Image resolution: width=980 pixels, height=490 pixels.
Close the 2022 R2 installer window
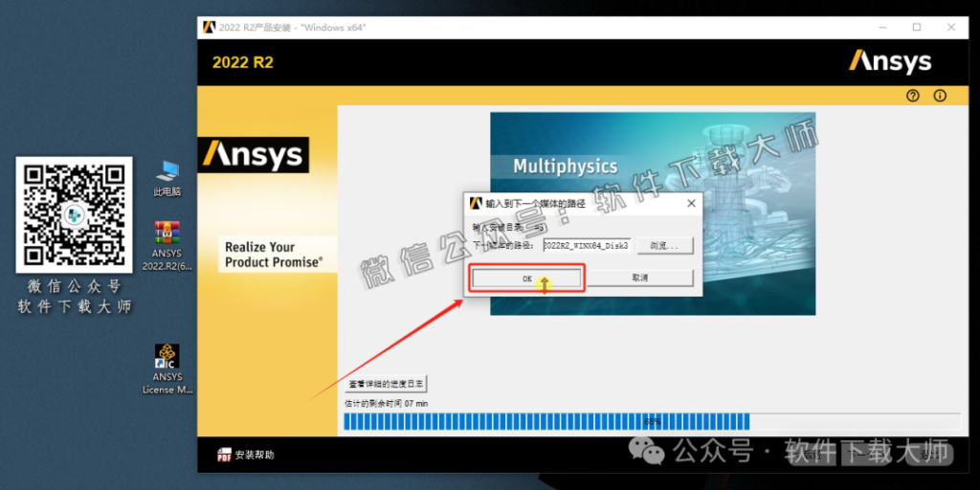pos(950,28)
